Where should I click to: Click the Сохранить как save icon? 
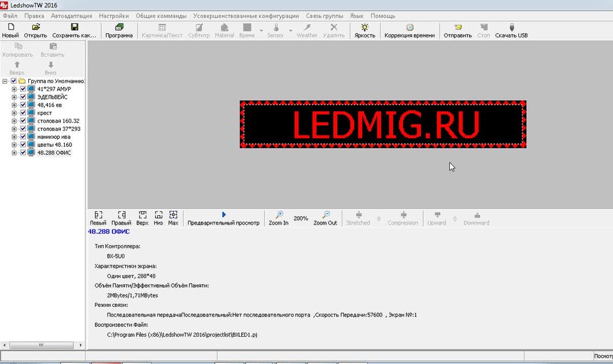coord(74,27)
